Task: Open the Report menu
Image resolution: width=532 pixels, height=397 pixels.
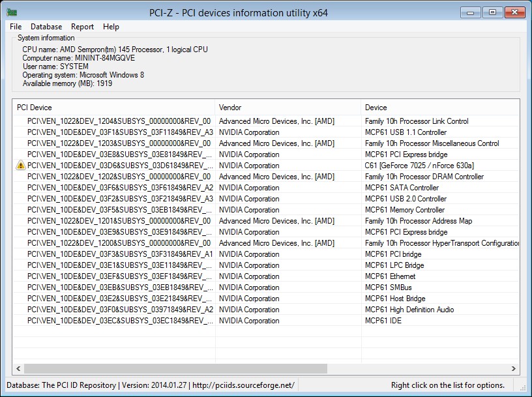Action: [x=82, y=27]
